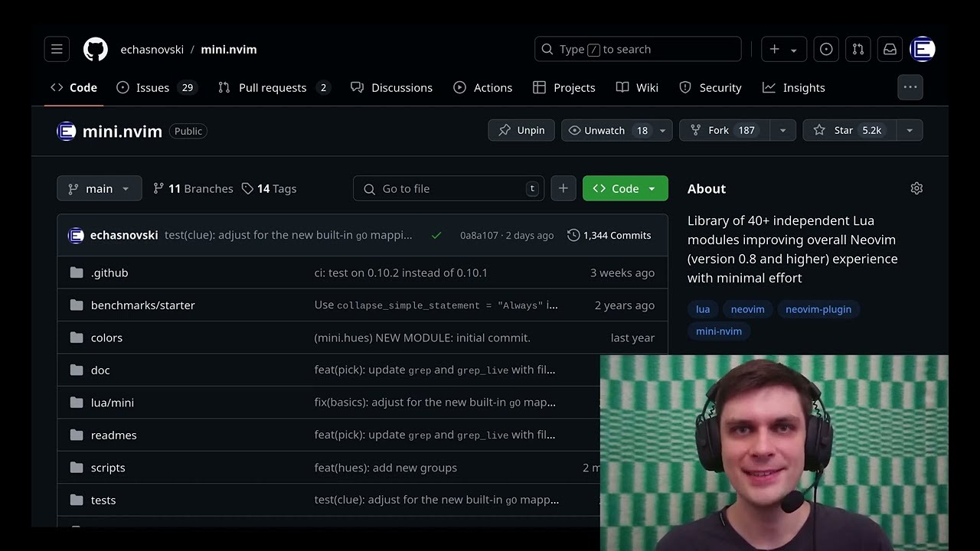View the 11 Branches link
980x551 pixels.
tap(193, 188)
